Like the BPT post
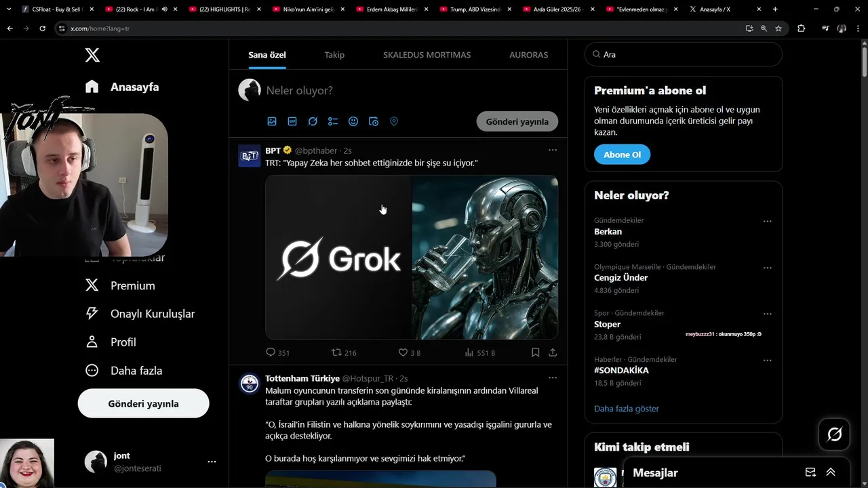This screenshot has width=868, height=488. point(403,352)
